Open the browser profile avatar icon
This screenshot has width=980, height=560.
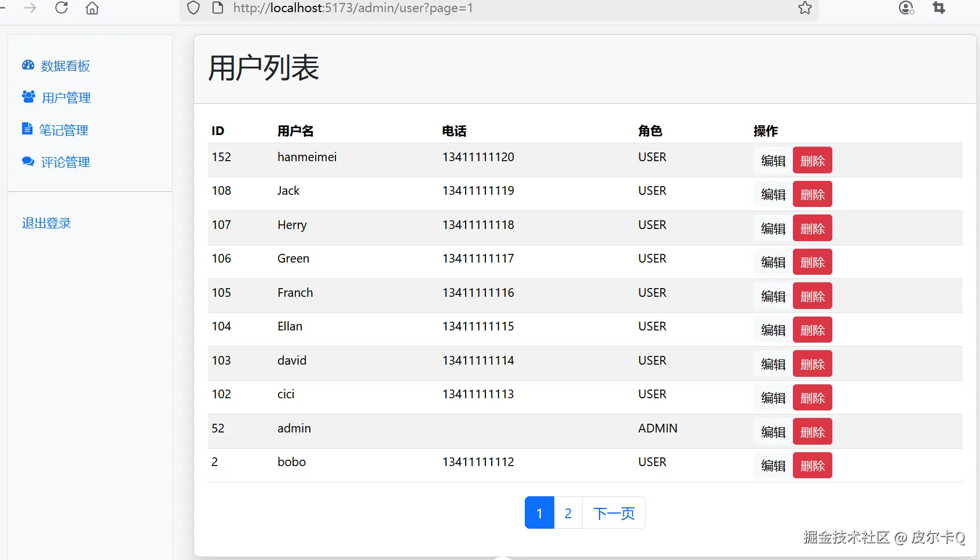(x=905, y=8)
